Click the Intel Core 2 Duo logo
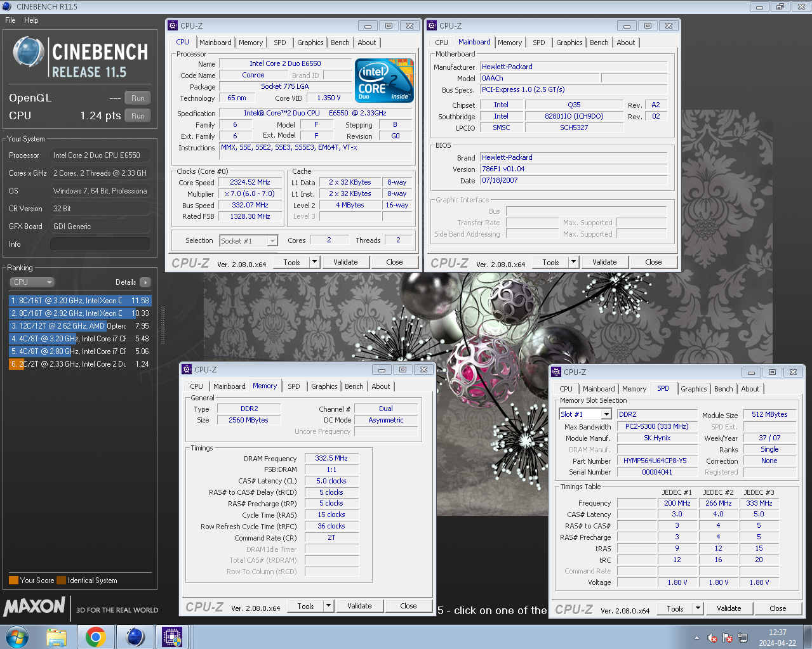 coord(385,80)
